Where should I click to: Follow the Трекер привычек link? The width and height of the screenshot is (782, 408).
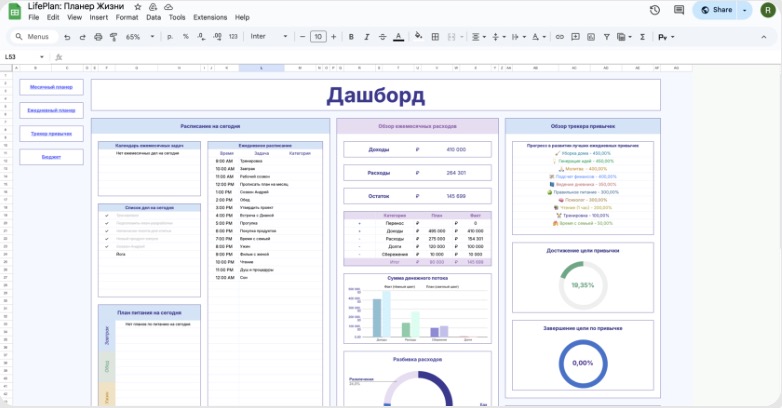click(51, 134)
